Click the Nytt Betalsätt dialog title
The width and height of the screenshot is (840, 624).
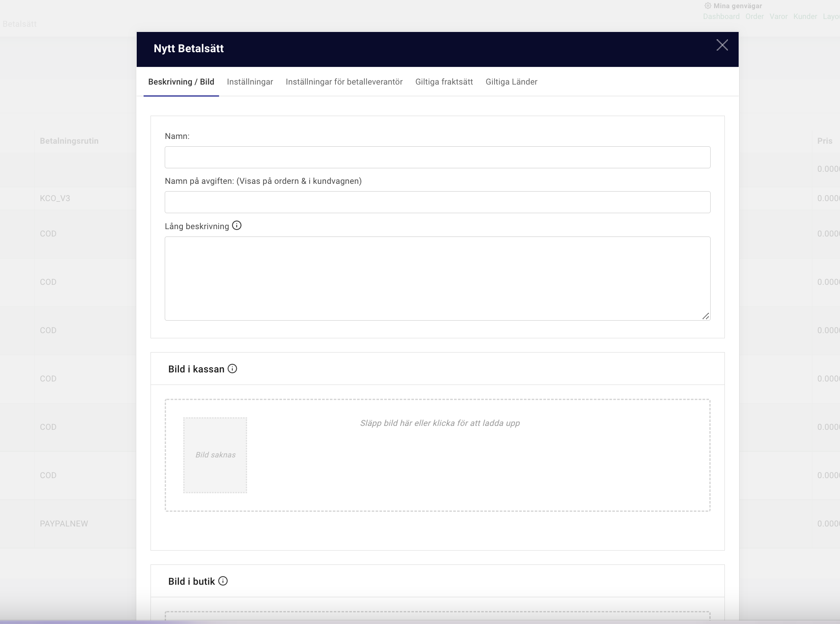pyautogui.click(x=188, y=48)
